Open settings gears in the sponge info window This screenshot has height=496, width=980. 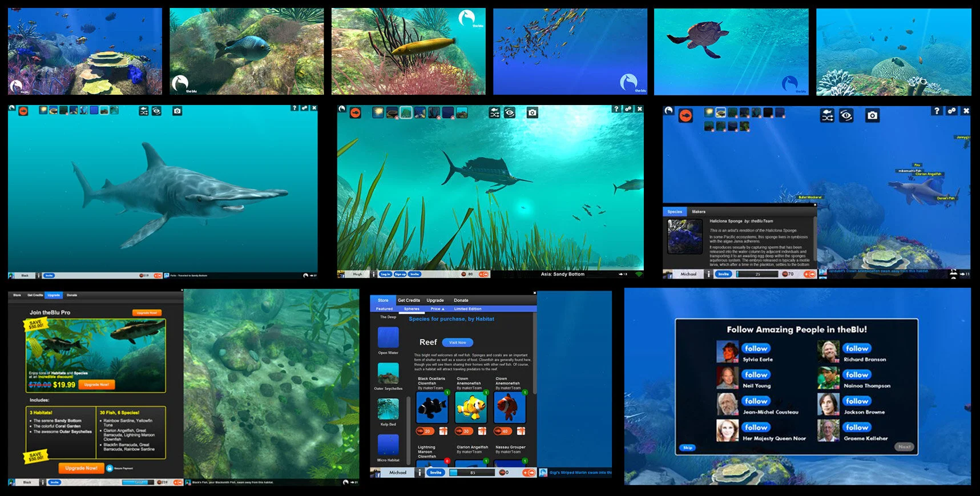pyautogui.click(x=951, y=111)
